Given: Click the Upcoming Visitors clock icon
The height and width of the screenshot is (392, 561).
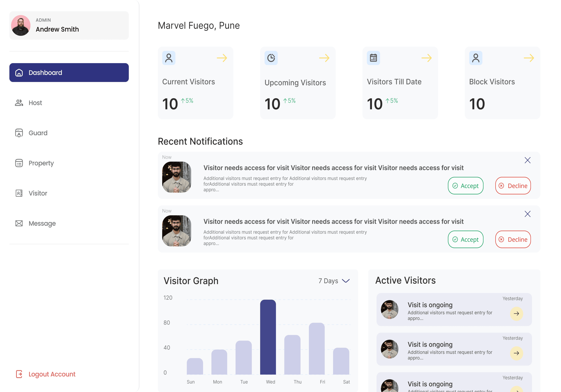Looking at the screenshot, I should pyautogui.click(x=271, y=58).
